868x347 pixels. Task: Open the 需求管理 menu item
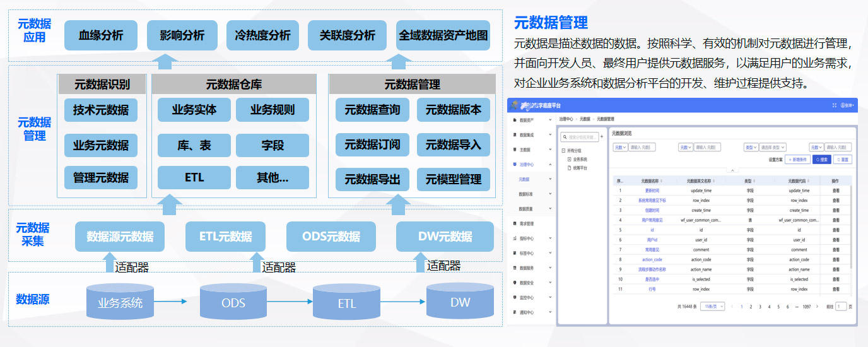coord(527,223)
